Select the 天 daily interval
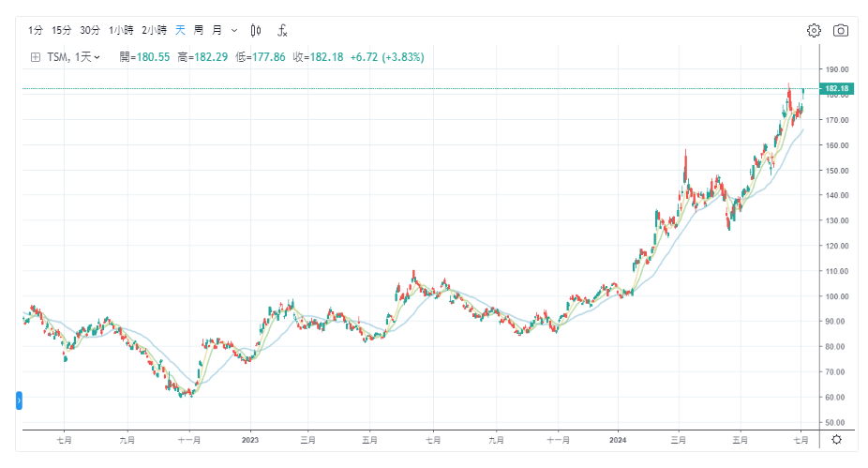 (x=180, y=30)
